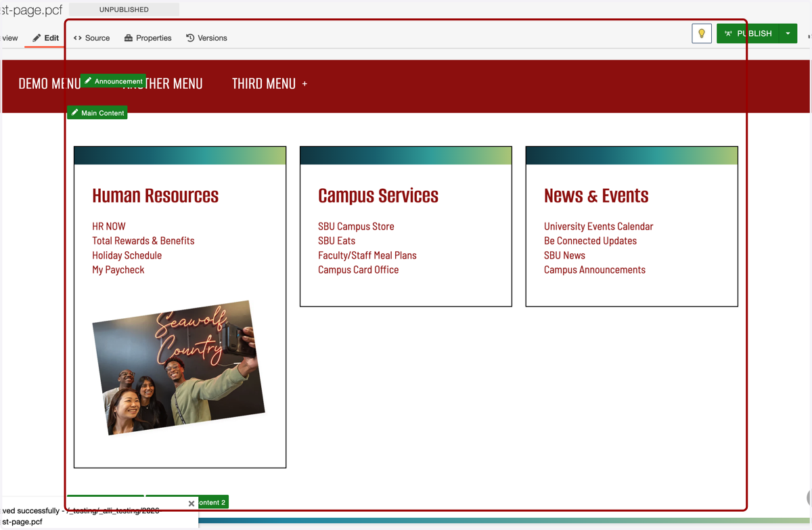Click the Human Resources heading

[156, 196]
